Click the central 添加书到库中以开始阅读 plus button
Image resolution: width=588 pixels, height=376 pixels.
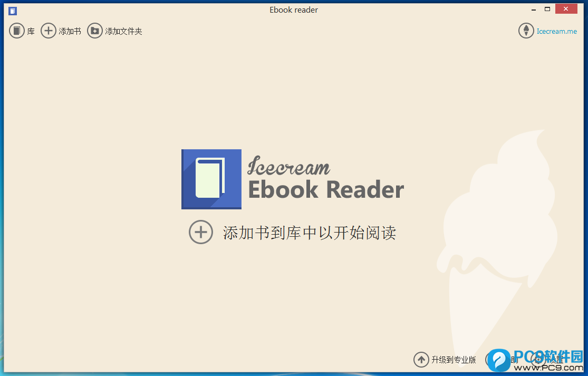[x=201, y=232]
